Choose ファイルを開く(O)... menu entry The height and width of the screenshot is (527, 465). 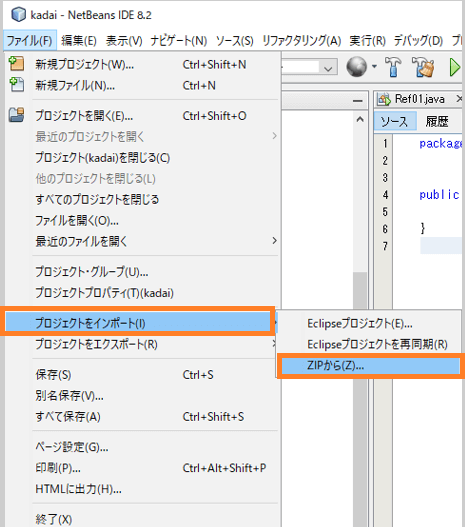142,220
